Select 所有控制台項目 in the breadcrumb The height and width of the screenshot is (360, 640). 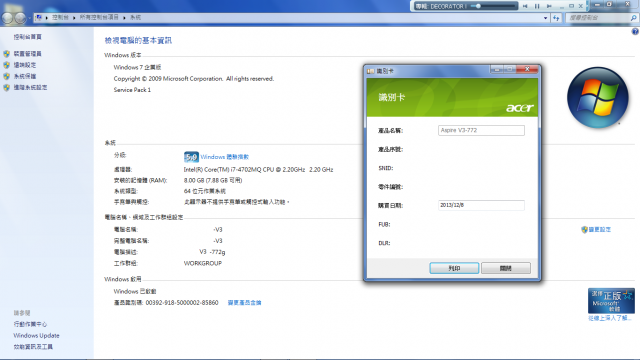click(x=99, y=18)
